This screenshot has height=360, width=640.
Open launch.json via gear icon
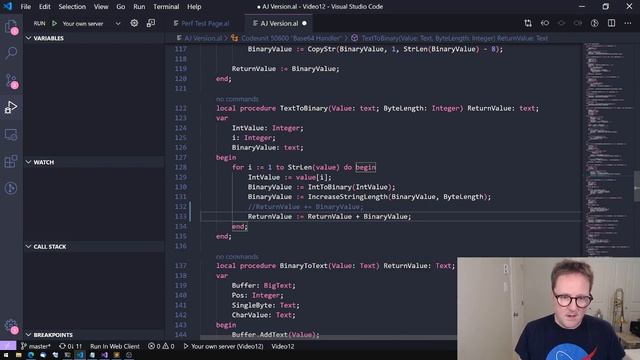(134, 23)
